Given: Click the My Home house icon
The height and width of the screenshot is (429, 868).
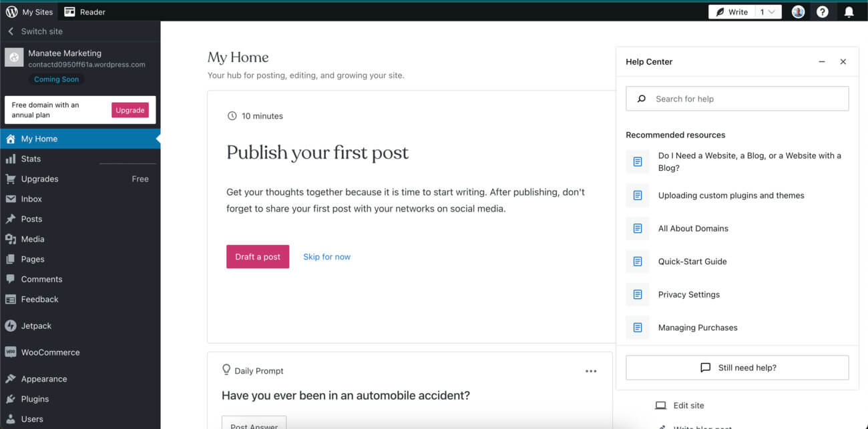Looking at the screenshot, I should point(11,139).
